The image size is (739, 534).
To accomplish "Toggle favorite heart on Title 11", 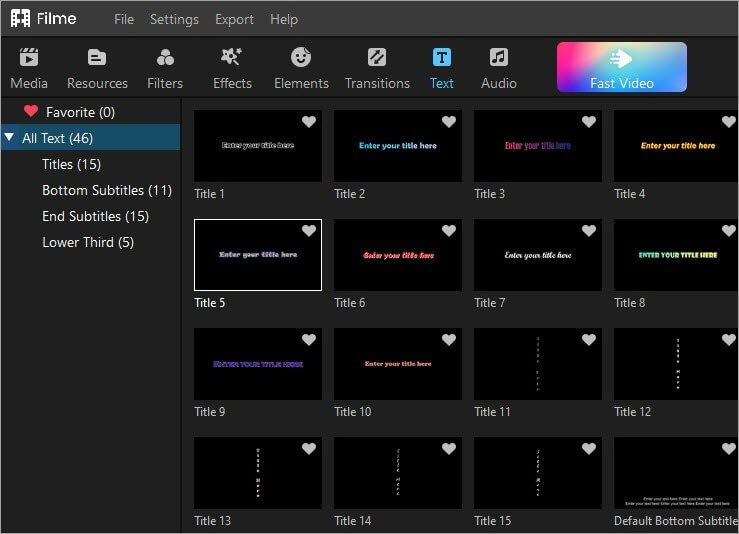I will 589,340.
